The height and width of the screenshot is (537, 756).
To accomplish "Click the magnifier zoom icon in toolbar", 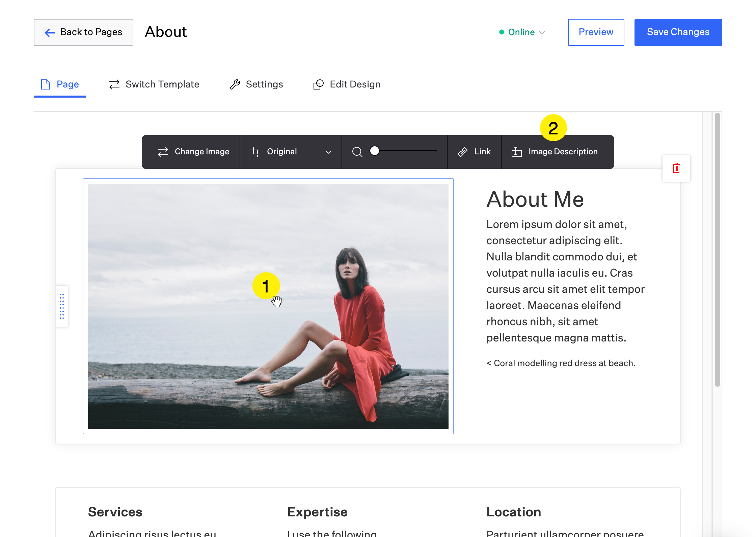I will coord(357,152).
